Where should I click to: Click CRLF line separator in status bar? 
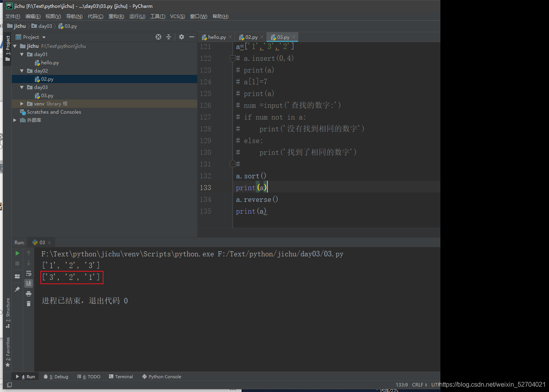point(420,385)
